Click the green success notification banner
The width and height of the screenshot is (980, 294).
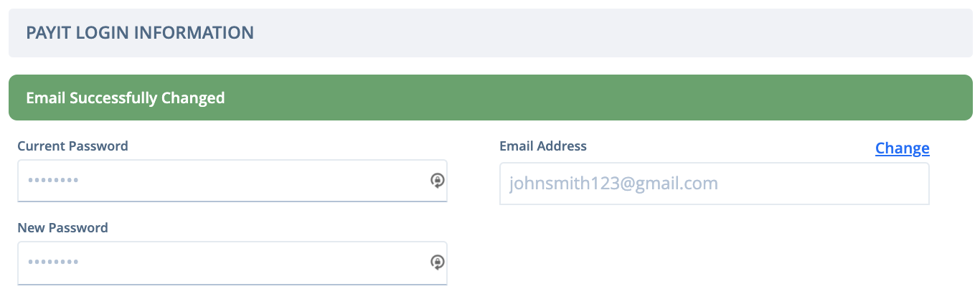pos(491,98)
